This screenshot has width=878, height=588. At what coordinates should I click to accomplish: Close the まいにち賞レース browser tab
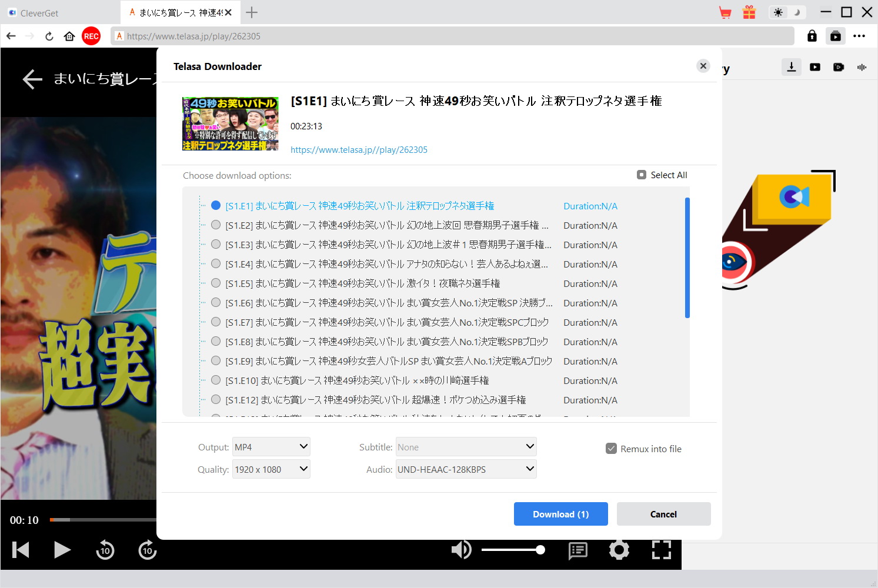(x=228, y=12)
